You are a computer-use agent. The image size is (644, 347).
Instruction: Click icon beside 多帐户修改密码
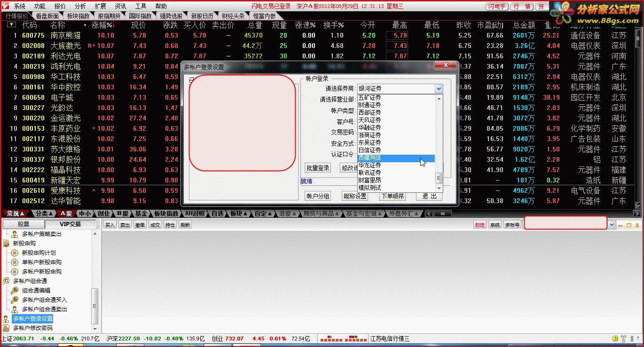pos(6,328)
